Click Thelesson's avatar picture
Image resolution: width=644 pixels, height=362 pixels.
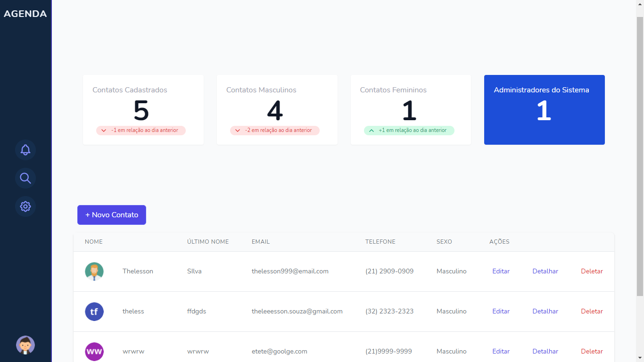point(94,271)
